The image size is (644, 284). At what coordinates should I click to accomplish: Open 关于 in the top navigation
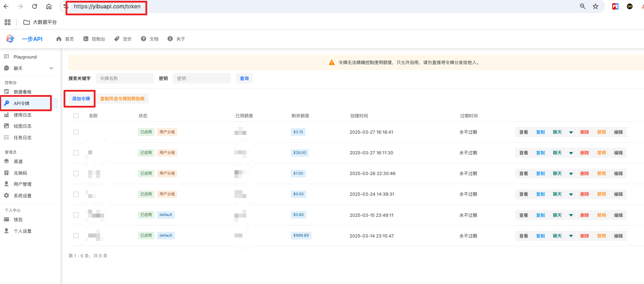point(176,39)
